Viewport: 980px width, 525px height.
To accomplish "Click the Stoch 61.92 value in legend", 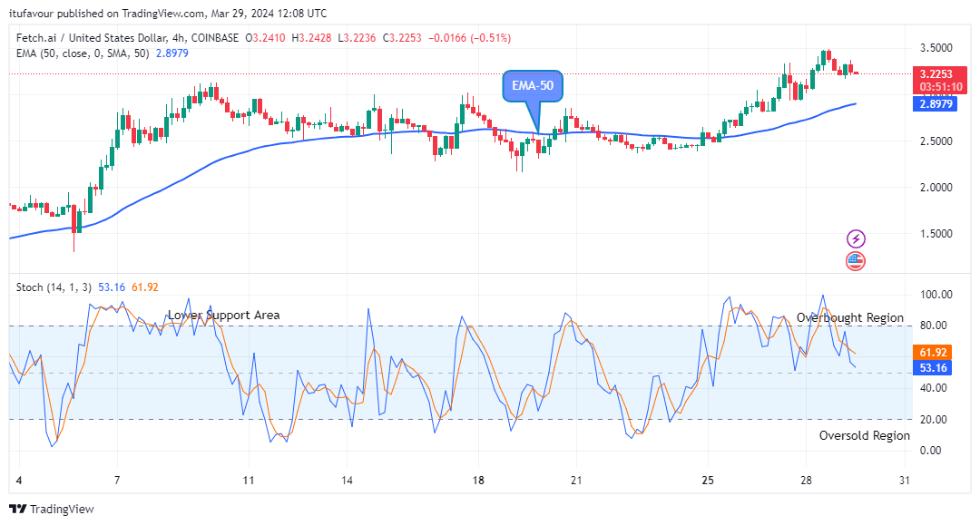I will (x=145, y=287).
